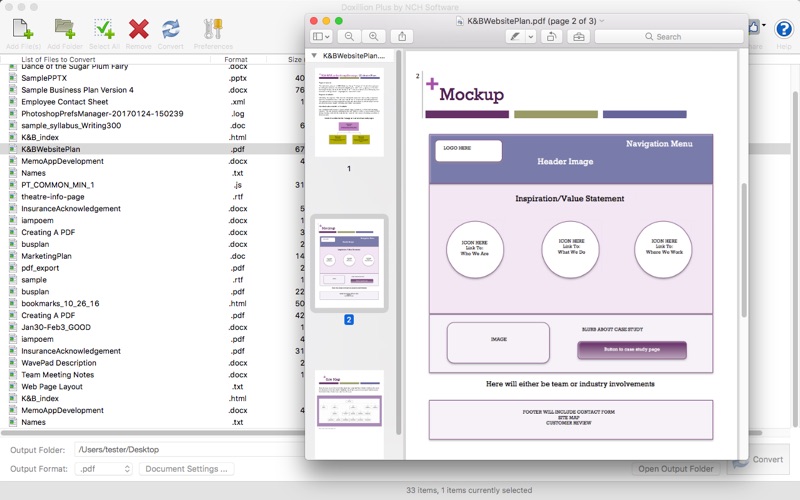Click the red Remove icon
Viewport: 800px width, 500px height.
138,29
